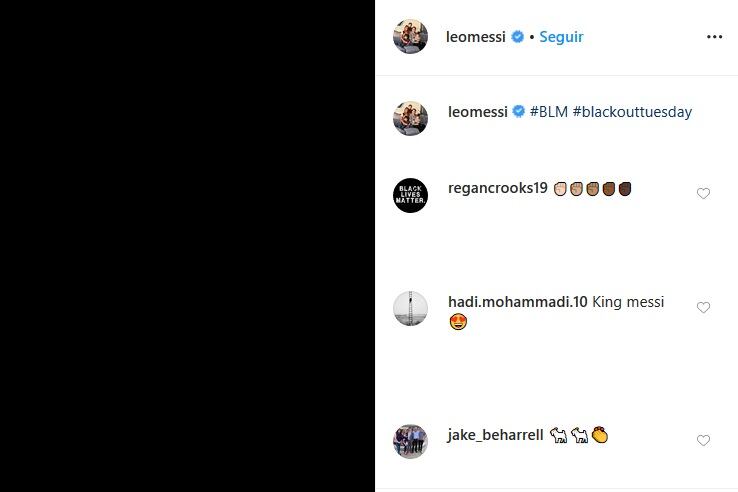Click the leomessi username in the caption
Image resolution: width=738 pixels, height=492 pixels.
(477, 112)
